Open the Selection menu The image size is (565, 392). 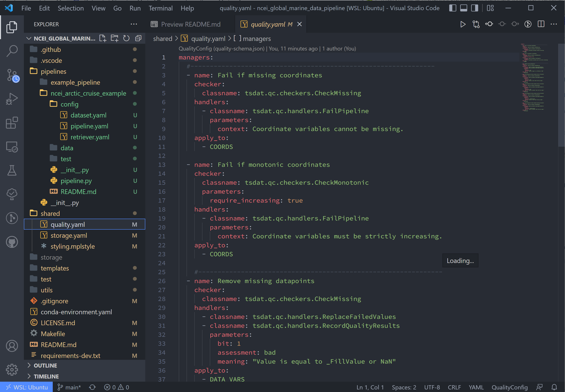point(71,8)
